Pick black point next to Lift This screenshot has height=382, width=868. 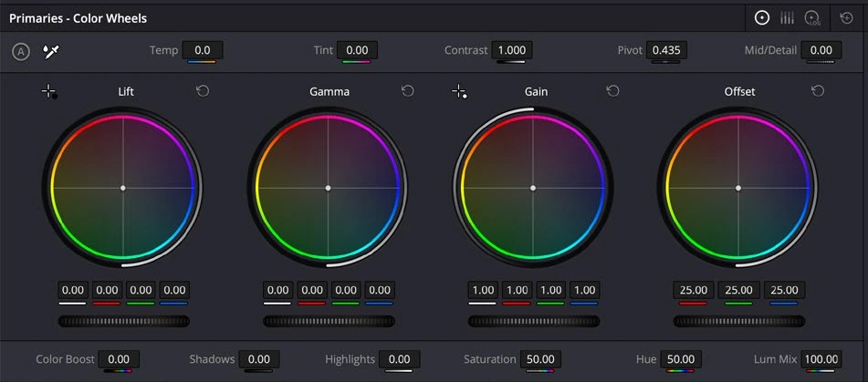tap(49, 92)
